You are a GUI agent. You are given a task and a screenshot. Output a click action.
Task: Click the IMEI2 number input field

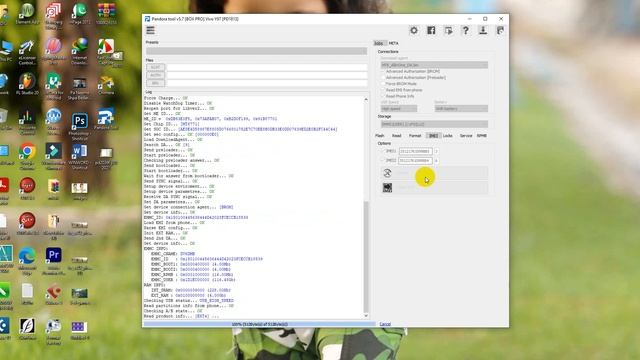pos(416,160)
